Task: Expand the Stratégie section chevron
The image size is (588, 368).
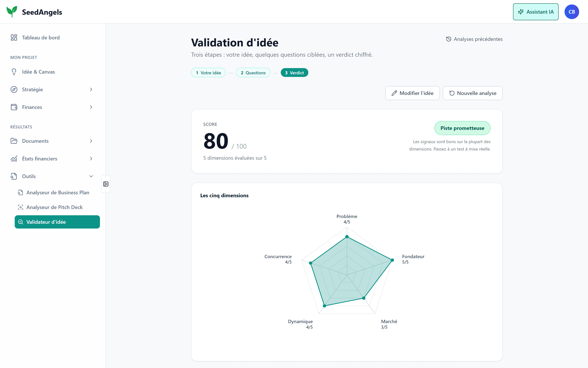Action: (x=91, y=89)
